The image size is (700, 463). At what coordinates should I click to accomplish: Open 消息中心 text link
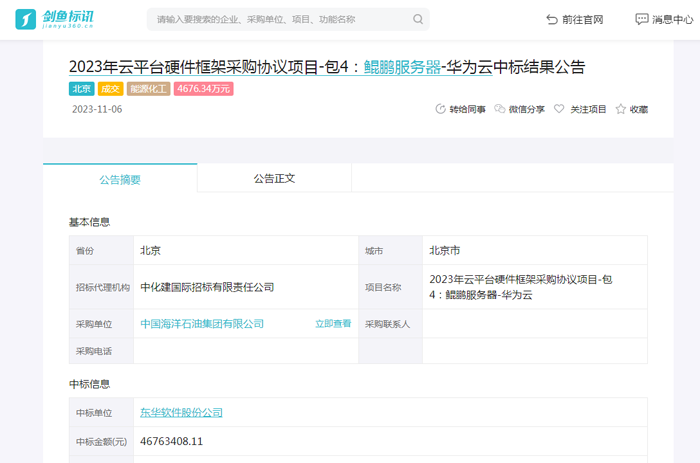pyautogui.click(x=672, y=20)
